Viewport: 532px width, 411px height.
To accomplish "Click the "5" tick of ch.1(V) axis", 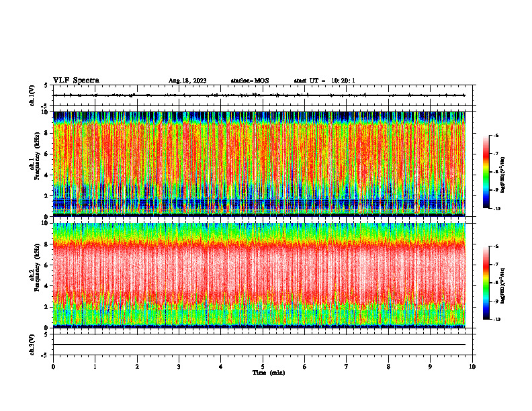I will pyautogui.click(x=46, y=85).
